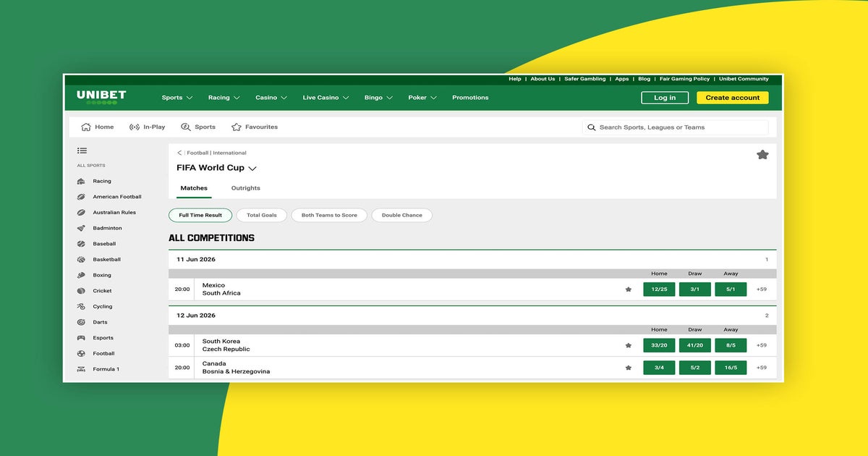Click the Create account button
The height and width of the screenshot is (456, 868).
733,98
